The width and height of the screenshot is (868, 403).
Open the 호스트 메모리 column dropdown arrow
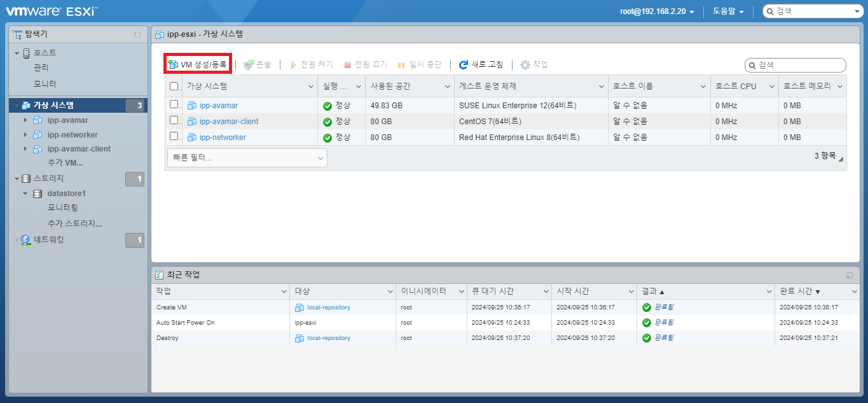click(x=840, y=87)
